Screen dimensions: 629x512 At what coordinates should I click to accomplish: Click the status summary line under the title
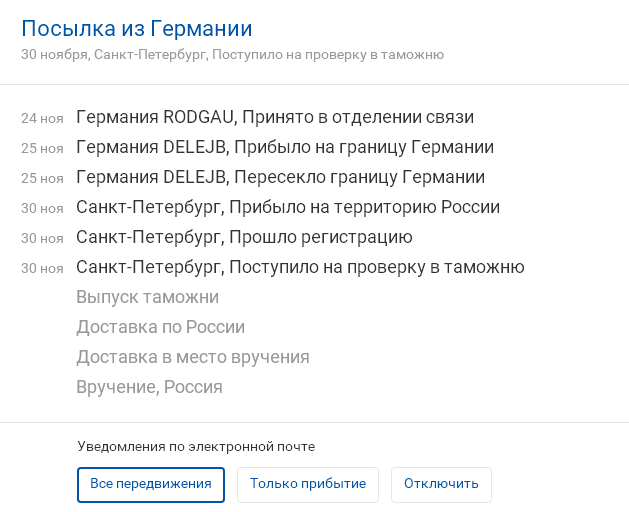click(x=232, y=54)
